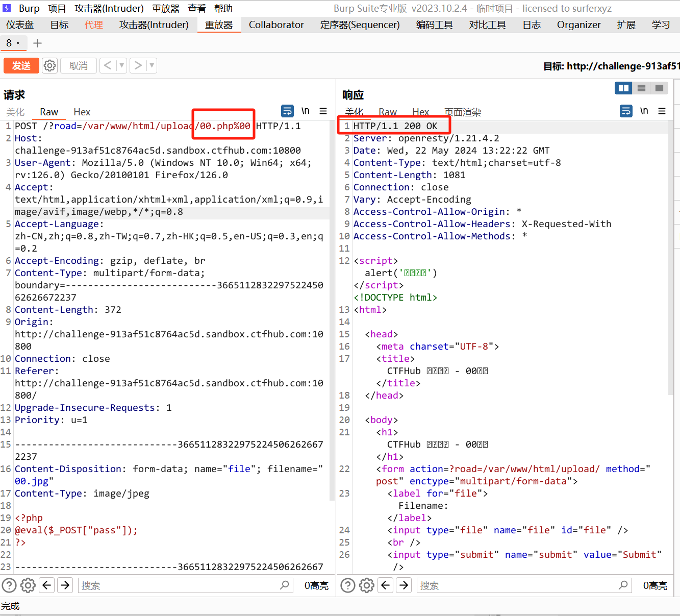Open help icon below response panel
The height and width of the screenshot is (616, 680).
348,585
